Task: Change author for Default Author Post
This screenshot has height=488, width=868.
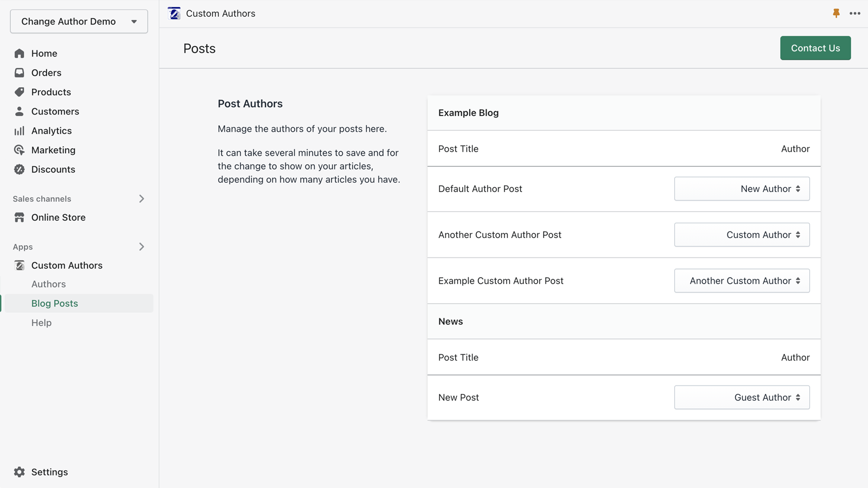Action: (742, 189)
